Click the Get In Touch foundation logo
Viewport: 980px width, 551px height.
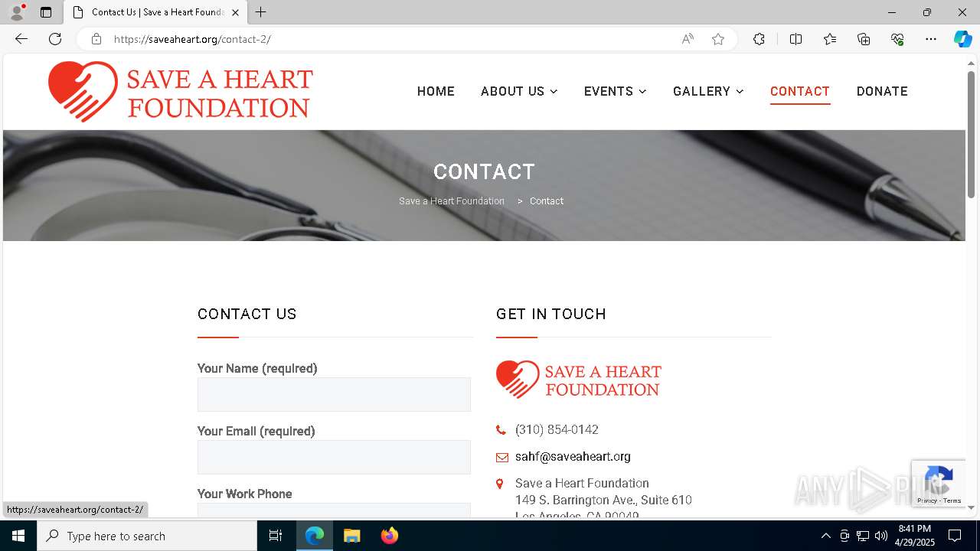pos(579,380)
